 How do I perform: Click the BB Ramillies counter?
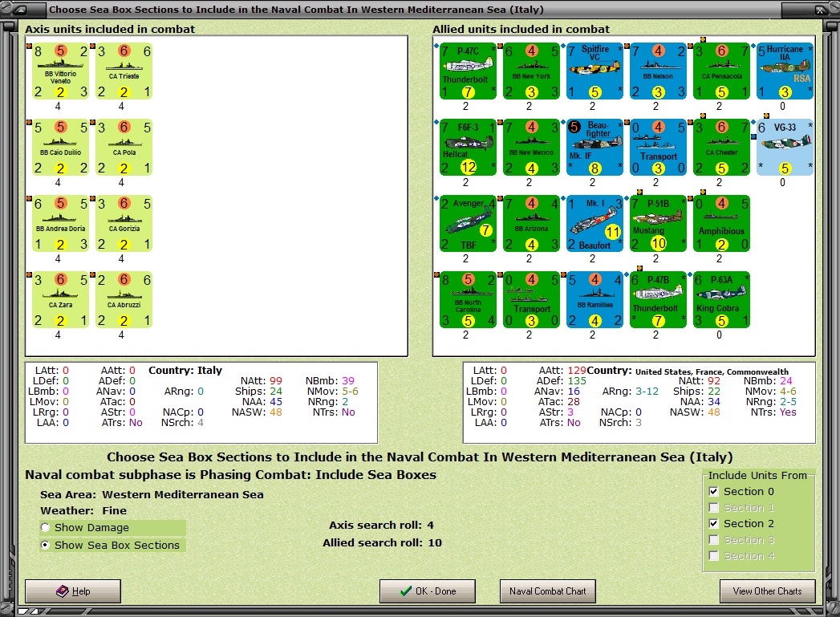[x=594, y=299]
